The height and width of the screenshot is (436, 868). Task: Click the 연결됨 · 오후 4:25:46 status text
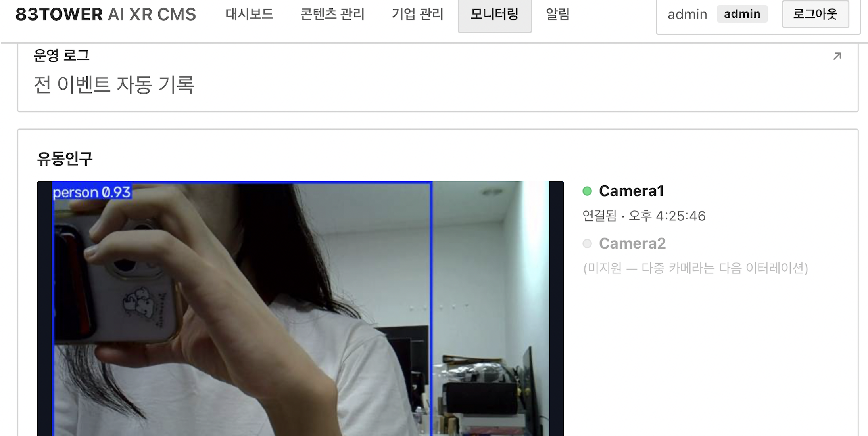pyautogui.click(x=644, y=216)
